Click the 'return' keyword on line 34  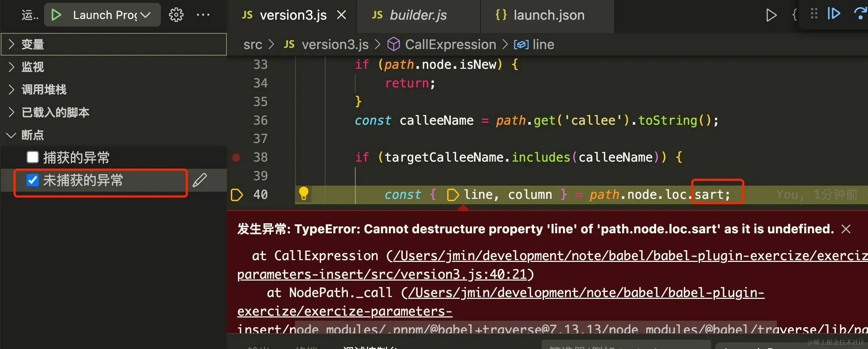point(407,83)
